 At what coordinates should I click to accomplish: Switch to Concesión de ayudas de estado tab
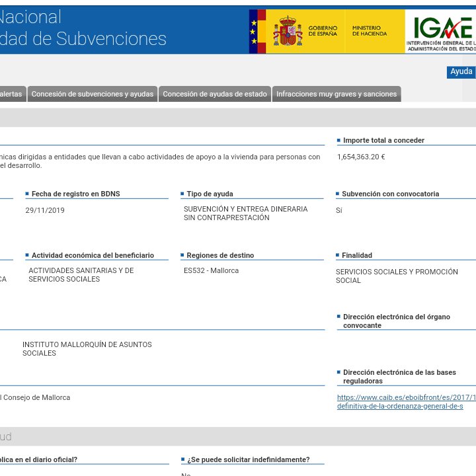215,94
